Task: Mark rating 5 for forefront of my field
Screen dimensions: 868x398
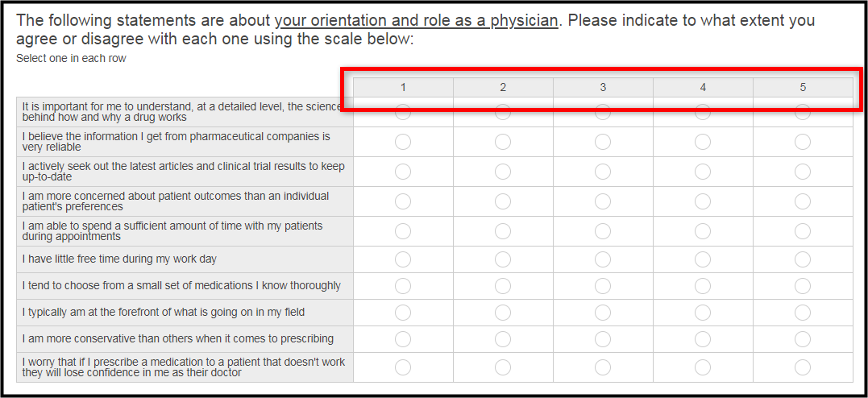Action: click(x=803, y=313)
